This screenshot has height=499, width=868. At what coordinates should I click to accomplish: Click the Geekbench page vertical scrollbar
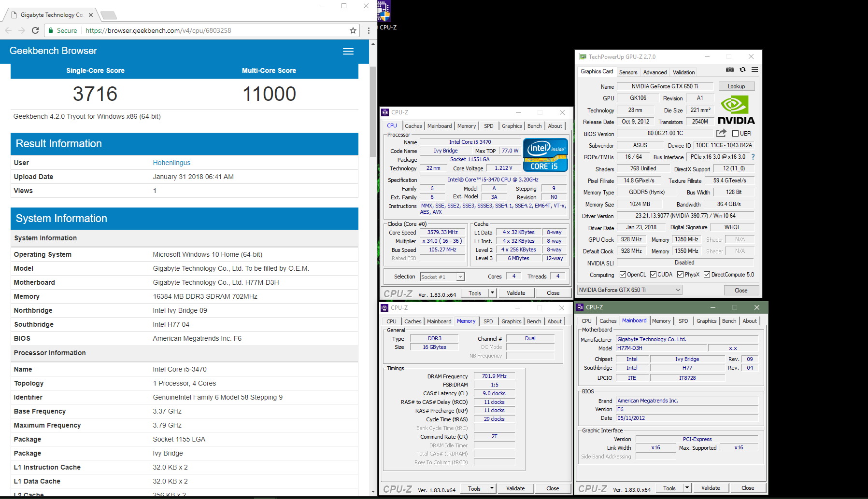point(373,111)
